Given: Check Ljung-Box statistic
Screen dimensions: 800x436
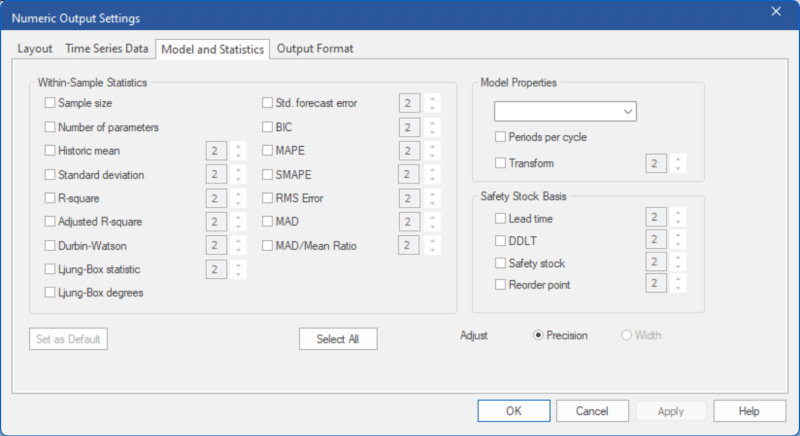Looking at the screenshot, I should [49, 269].
